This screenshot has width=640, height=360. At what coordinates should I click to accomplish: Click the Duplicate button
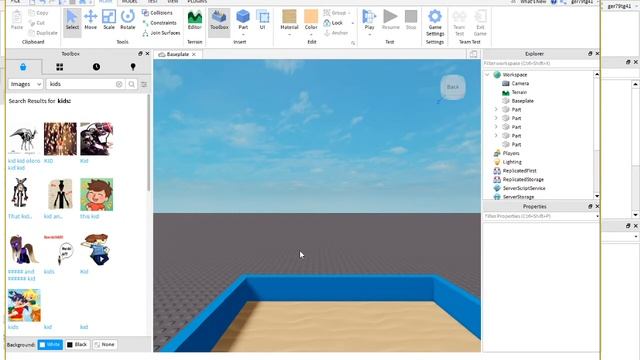tap(43, 33)
